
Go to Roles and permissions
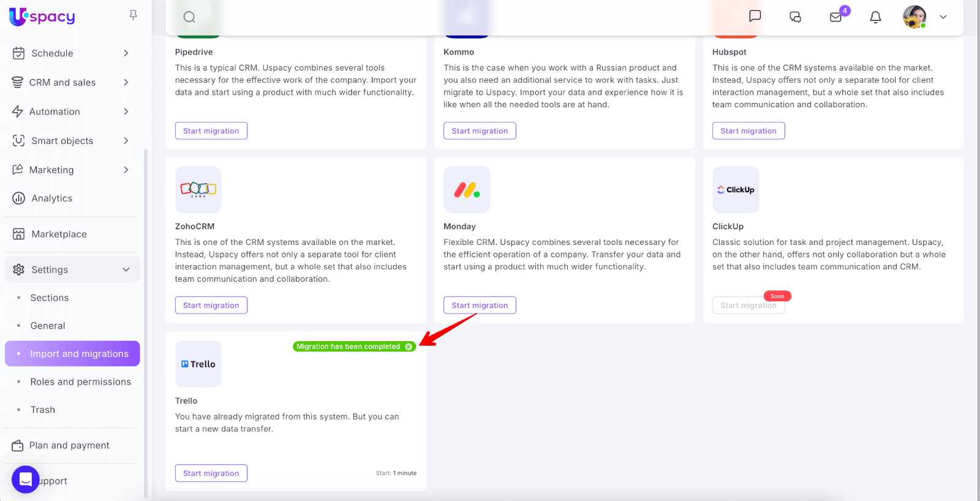pos(81,382)
